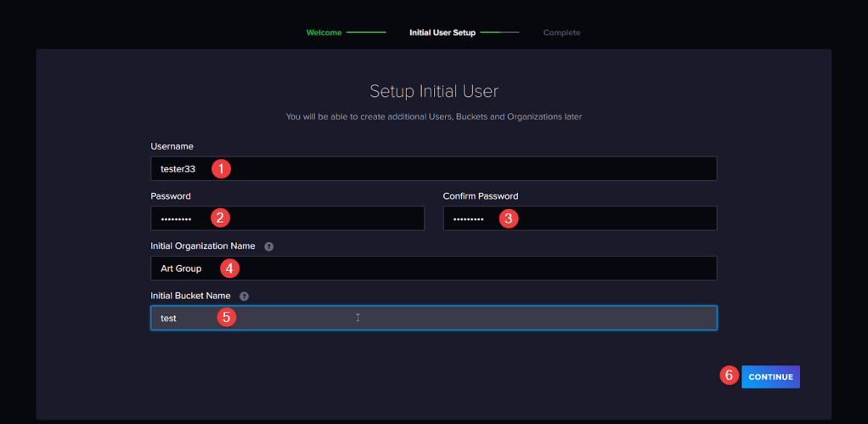
Task: Click the red number 6 badge
Action: 729,376
